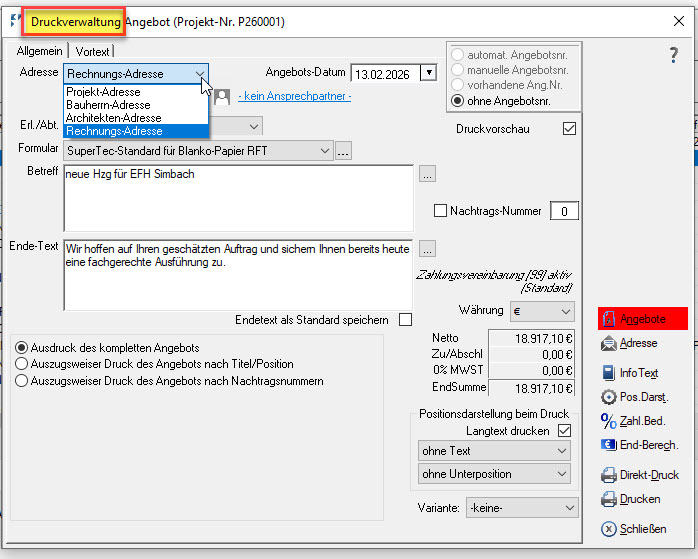Click the Drucken printer icon
The image size is (698, 559).
[x=609, y=499]
